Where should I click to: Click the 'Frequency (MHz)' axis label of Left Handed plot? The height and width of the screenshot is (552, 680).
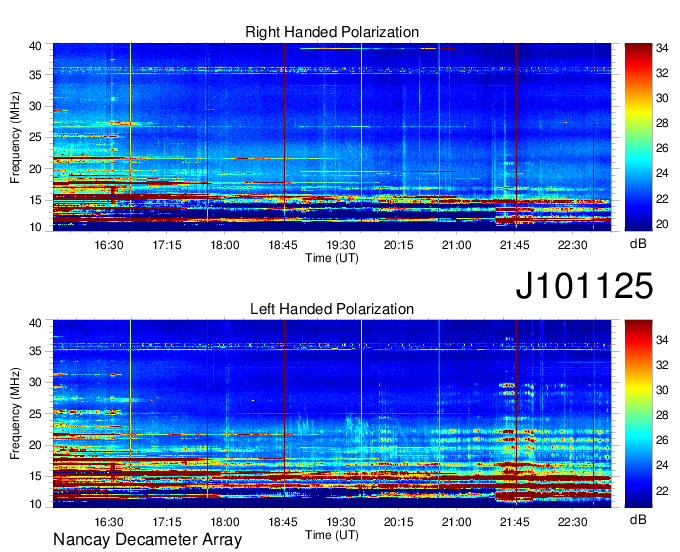point(15,414)
